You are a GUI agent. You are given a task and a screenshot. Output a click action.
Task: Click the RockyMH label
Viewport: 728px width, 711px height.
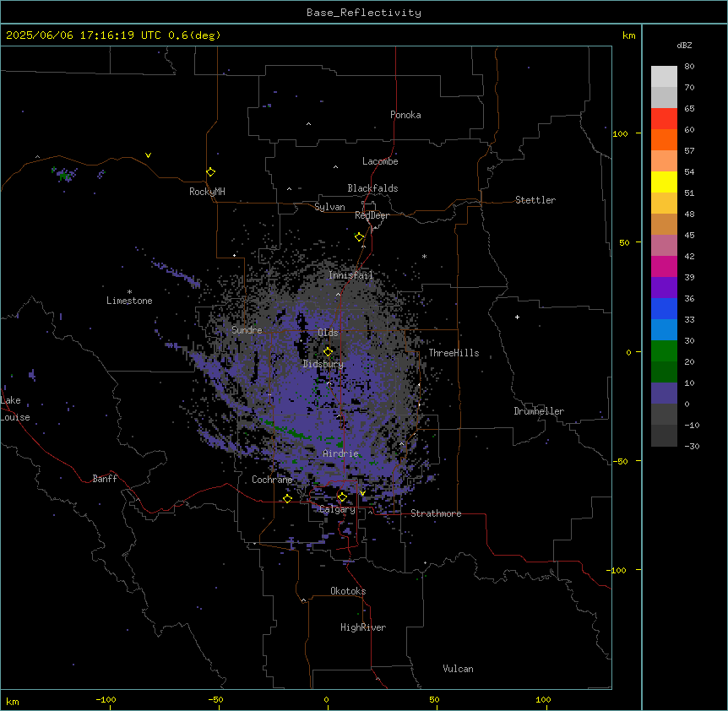(207, 192)
